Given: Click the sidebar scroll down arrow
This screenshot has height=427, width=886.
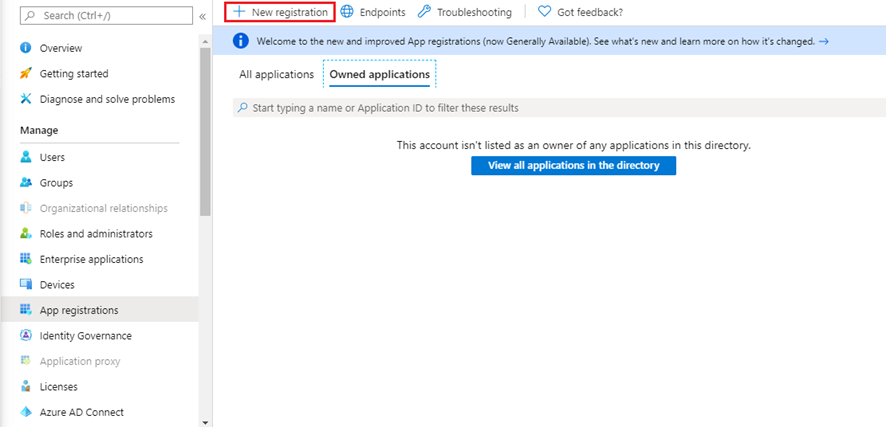Looking at the screenshot, I should [x=205, y=421].
